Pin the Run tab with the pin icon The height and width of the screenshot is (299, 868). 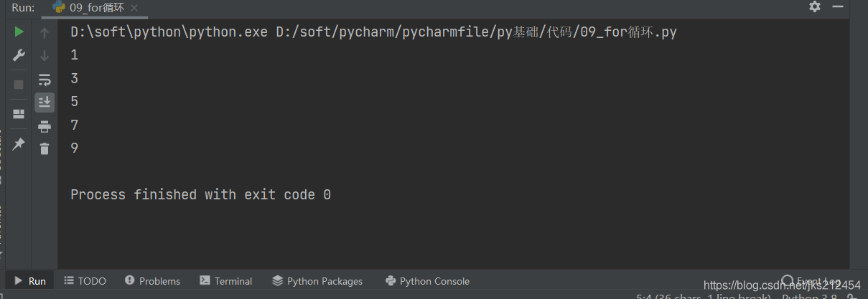pyautogui.click(x=19, y=144)
